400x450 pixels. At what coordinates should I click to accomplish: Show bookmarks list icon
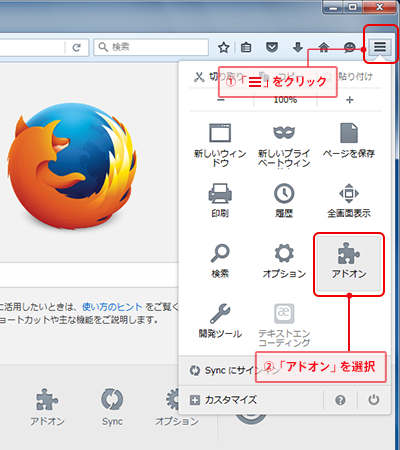pos(246,48)
